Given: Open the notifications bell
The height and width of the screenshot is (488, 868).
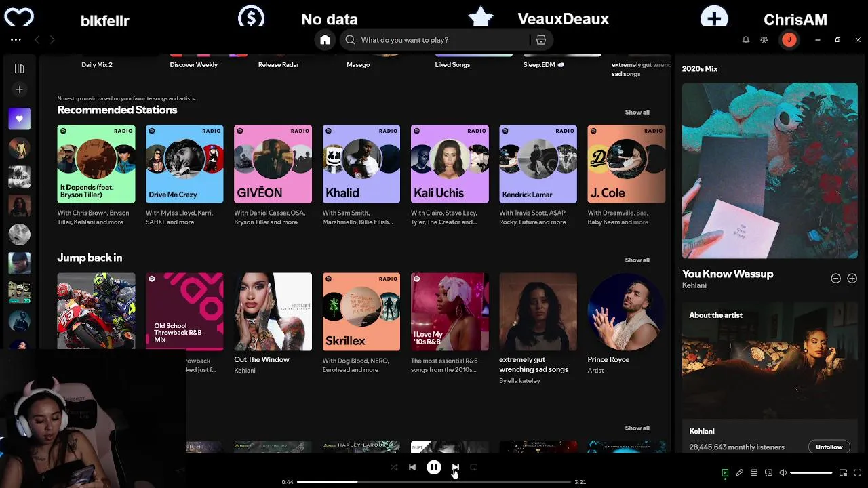Looking at the screenshot, I should click(x=746, y=40).
